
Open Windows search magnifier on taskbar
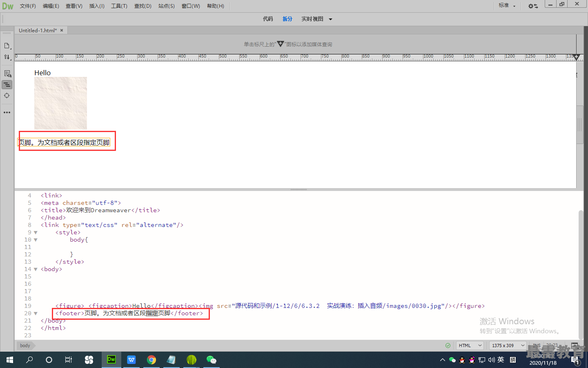[x=29, y=360]
